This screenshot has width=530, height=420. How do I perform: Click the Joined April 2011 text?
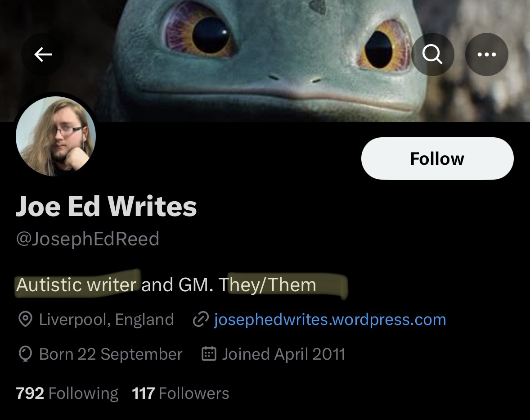[x=283, y=354]
